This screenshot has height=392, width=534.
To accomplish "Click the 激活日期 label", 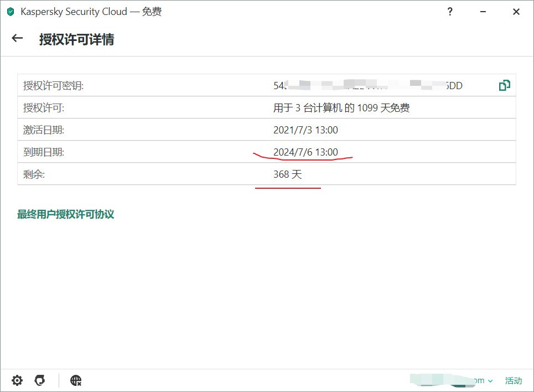I will pos(44,130).
